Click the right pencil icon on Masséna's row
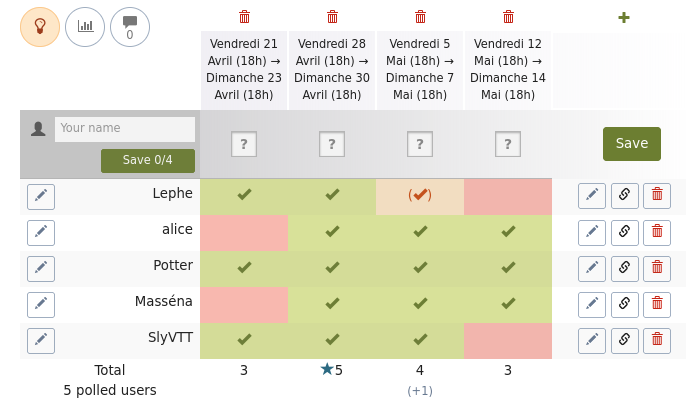The image size is (686, 403). (592, 305)
